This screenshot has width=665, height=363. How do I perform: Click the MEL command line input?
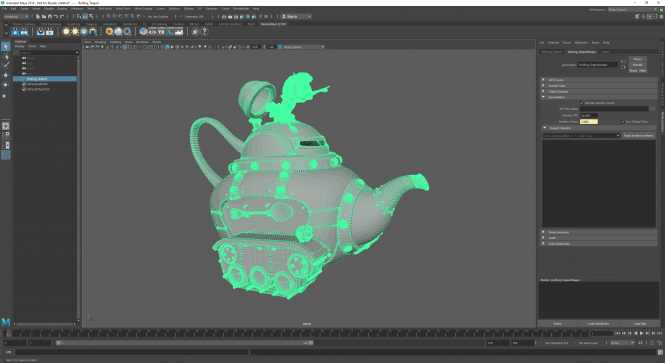click(x=131, y=352)
